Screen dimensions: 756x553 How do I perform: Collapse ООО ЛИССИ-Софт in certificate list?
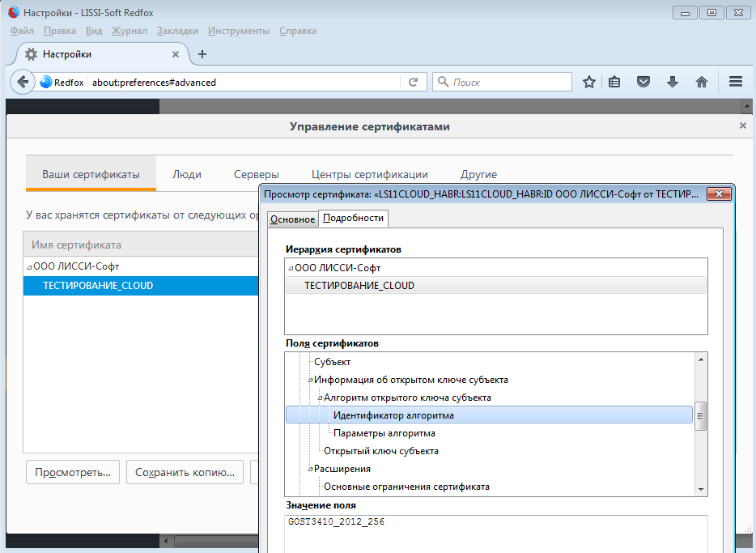tap(29, 266)
